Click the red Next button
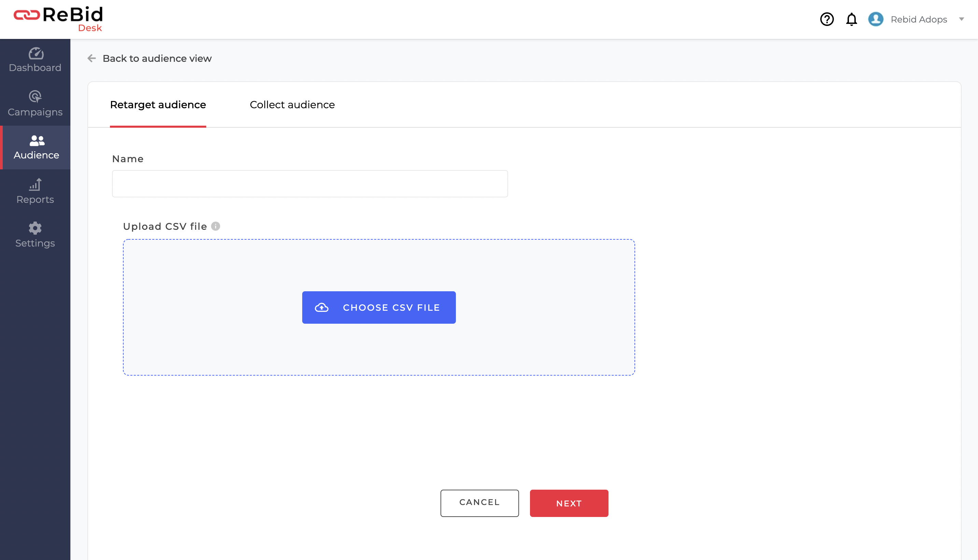The image size is (978, 560). click(569, 503)
